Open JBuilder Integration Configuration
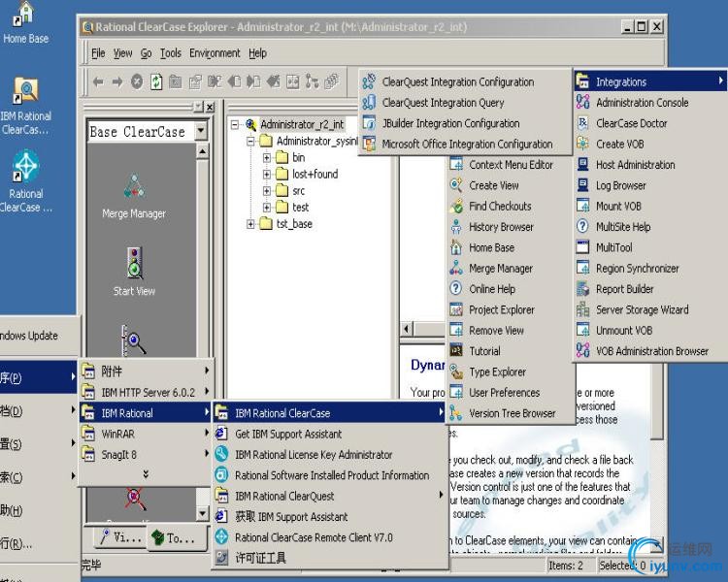The width and height of the screenshot is (728, 582). point(465,123)
